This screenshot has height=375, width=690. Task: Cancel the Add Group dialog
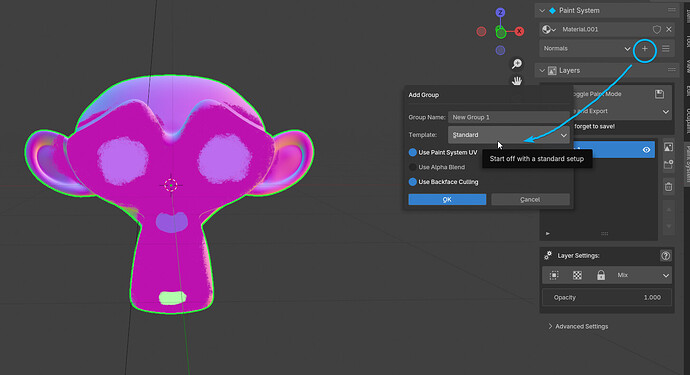[530, 199]
